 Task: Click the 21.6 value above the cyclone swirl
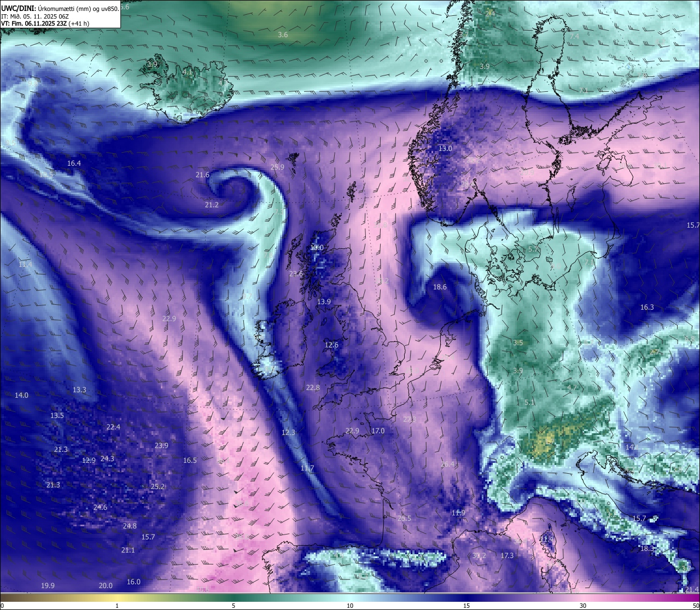pyautogui.click(x=202, y=175)
